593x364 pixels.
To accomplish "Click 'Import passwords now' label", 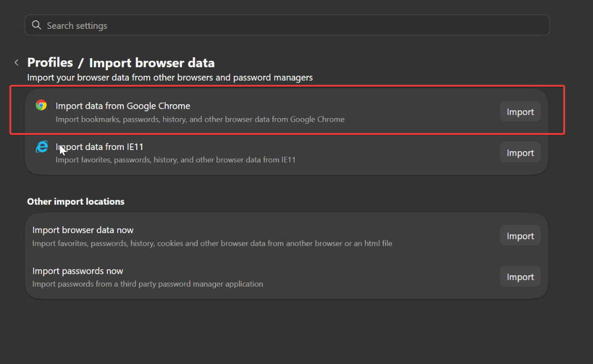I will point(77,271).
